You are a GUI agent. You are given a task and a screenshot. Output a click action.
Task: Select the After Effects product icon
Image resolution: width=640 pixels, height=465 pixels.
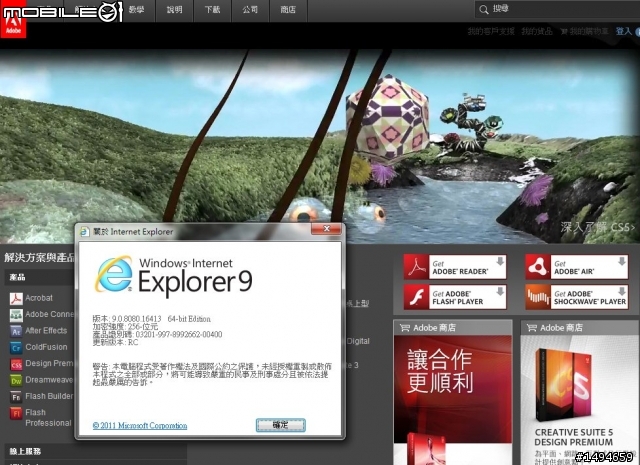pos(16,332)
